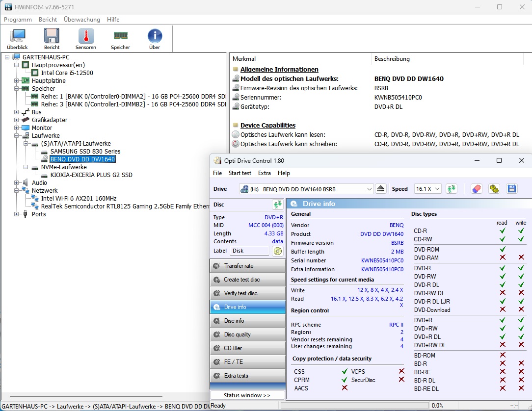Open FE / TE test page
Screen dimensions: 532x411
[248, 362]
